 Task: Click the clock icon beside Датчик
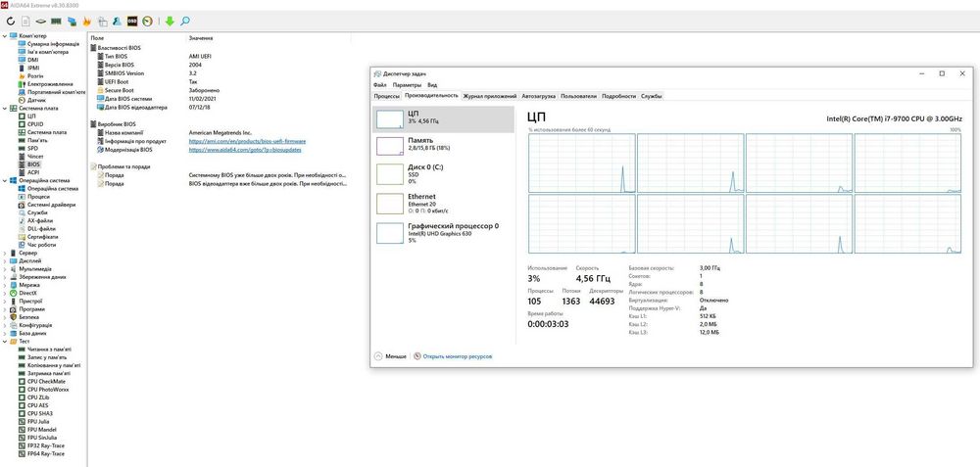pos(23,100)
